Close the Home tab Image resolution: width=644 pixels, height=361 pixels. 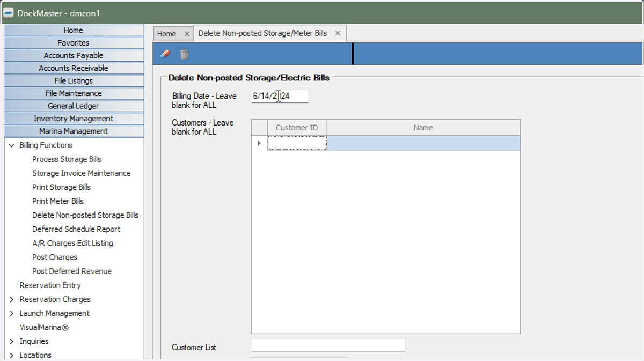[187, 34]
